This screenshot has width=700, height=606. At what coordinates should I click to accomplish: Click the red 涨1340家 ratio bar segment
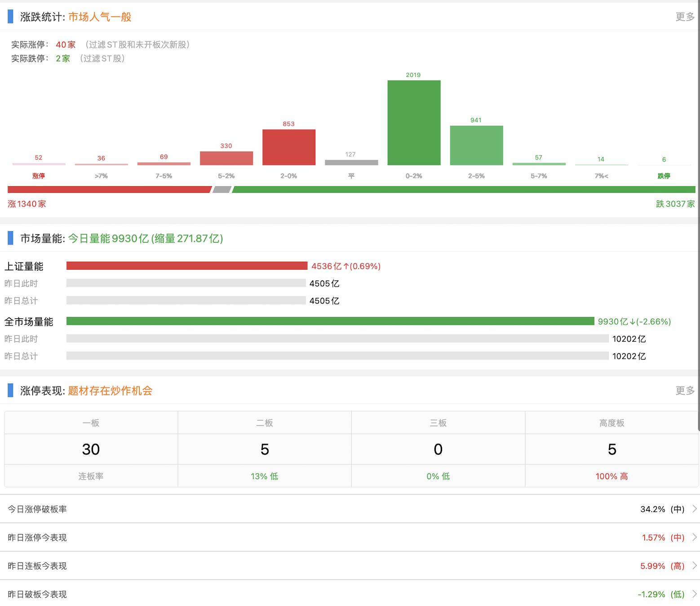[109, 190]
